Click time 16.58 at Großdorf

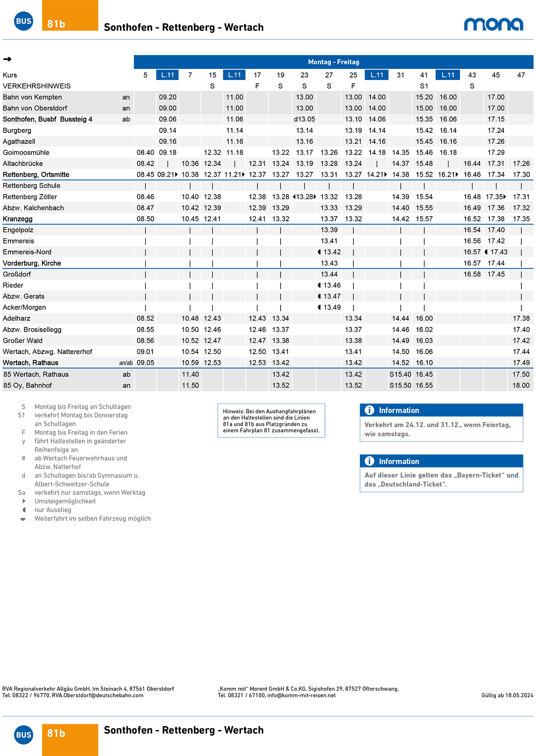click(472, 274)
